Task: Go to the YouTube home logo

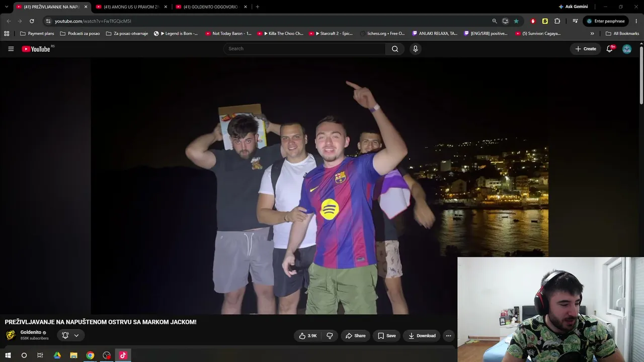Action: click(x=36, y=49)
